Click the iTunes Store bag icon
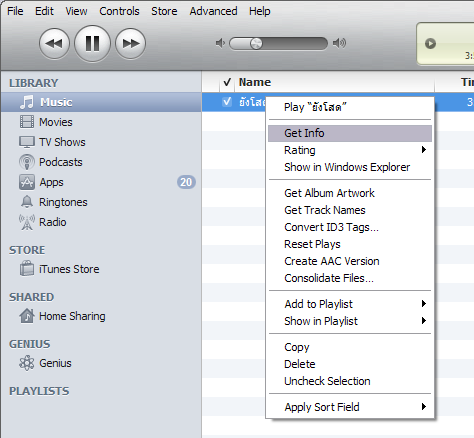 pyautogui.click(x=27, y=269)
